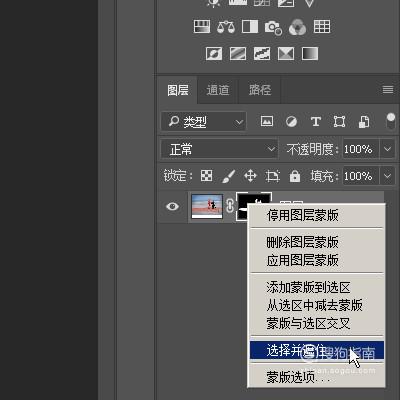Add a Color Lookup adjustment layer

click(x=322, y=27)
